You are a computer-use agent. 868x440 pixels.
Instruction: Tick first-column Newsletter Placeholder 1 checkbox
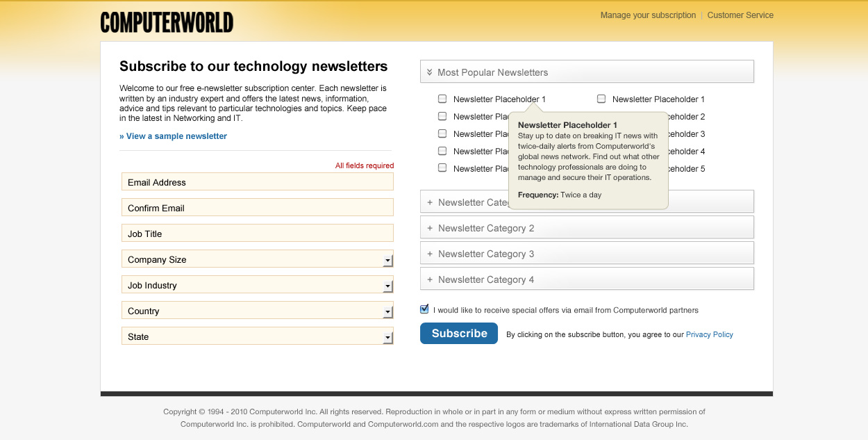442,99
